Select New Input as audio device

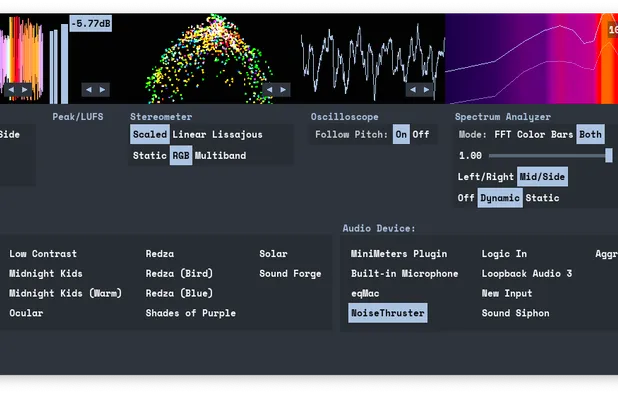(507, 293)
